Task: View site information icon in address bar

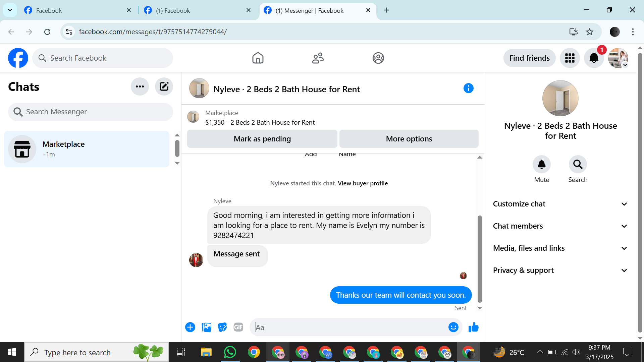Action: [69, 32]
